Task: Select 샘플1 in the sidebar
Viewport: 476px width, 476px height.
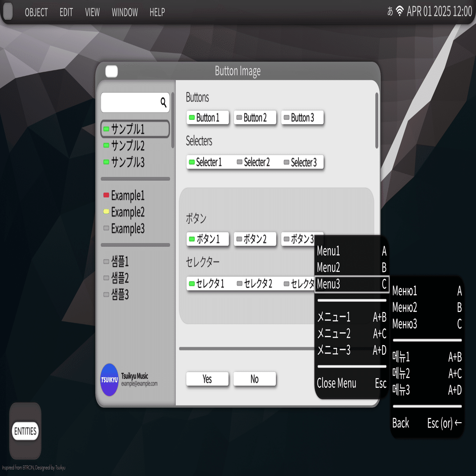Action: 135,261
